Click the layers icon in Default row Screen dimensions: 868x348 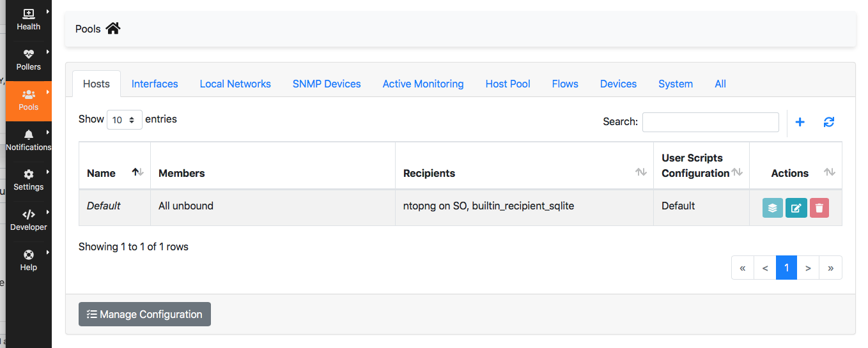click(772, 208)
